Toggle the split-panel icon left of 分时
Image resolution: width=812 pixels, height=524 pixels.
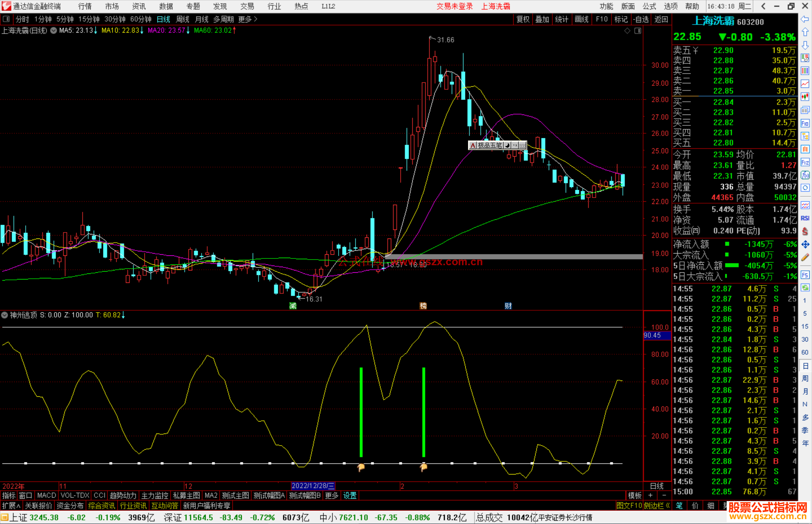point(6,19)
